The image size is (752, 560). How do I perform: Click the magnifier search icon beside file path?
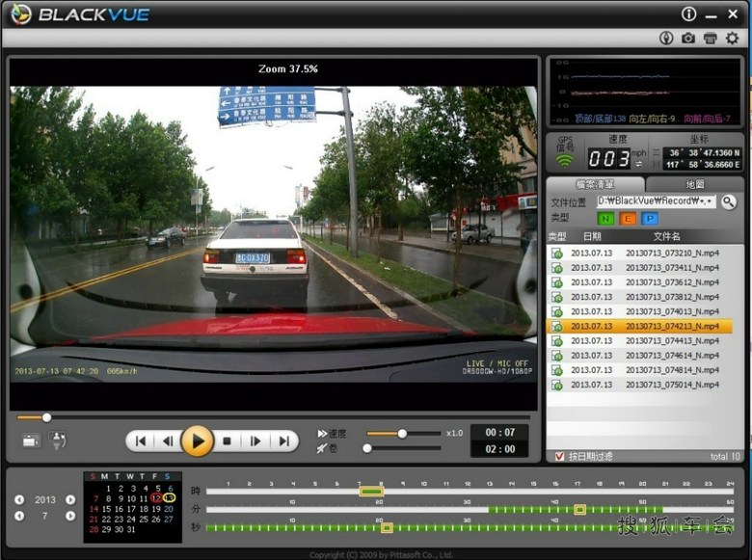click(x=729, y=202)
